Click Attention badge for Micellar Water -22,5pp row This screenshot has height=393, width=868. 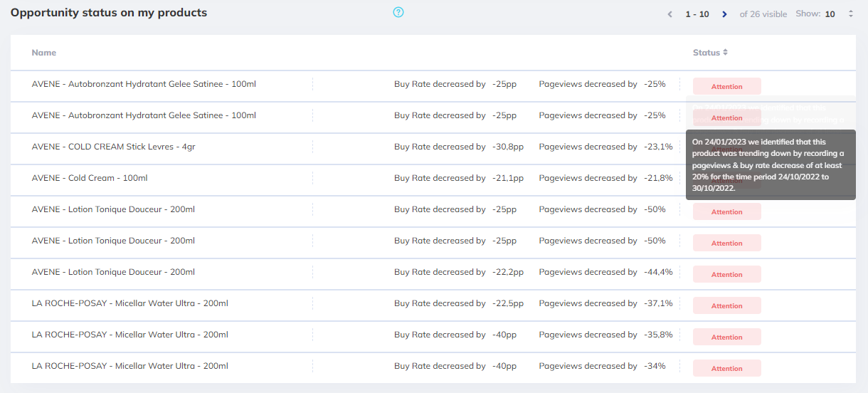726,305
